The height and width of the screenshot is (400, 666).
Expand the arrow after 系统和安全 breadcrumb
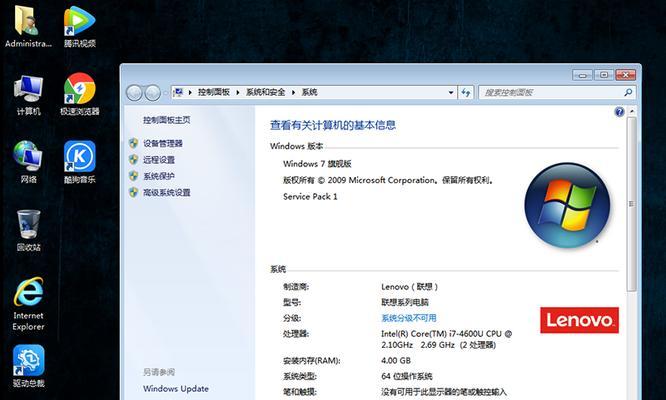click(293, 92)
